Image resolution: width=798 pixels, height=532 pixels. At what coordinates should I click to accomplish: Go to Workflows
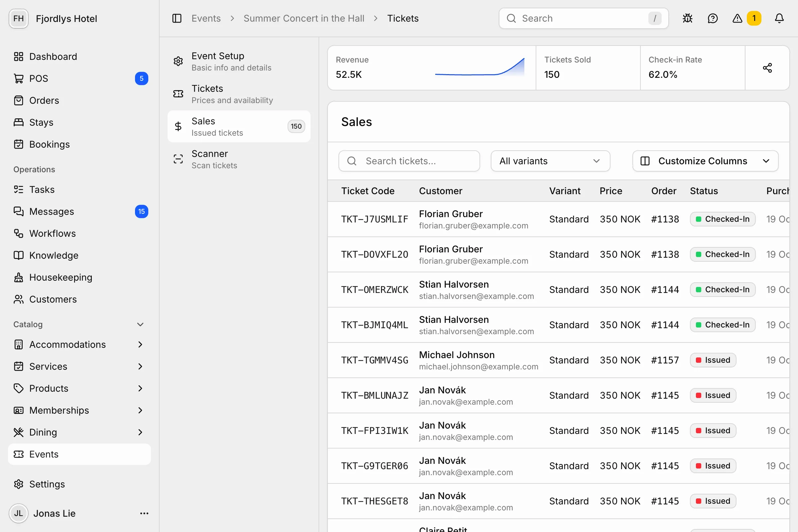coord(79,233)
